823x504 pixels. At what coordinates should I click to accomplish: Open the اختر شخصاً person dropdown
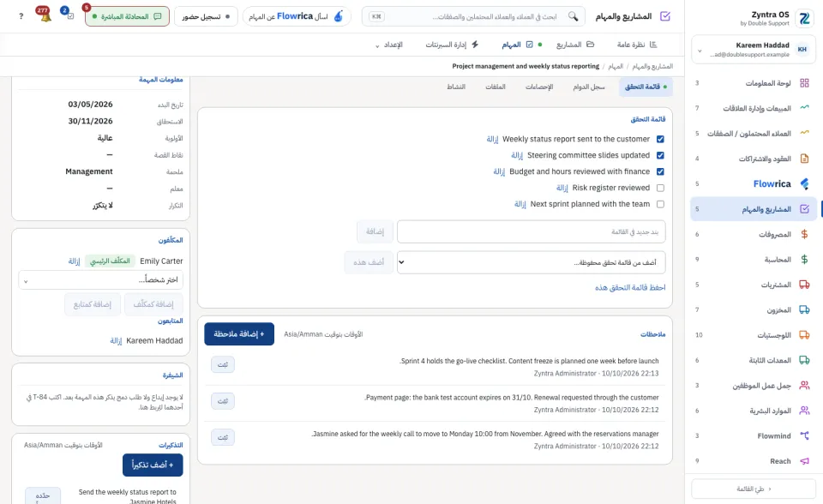point(101,279)
